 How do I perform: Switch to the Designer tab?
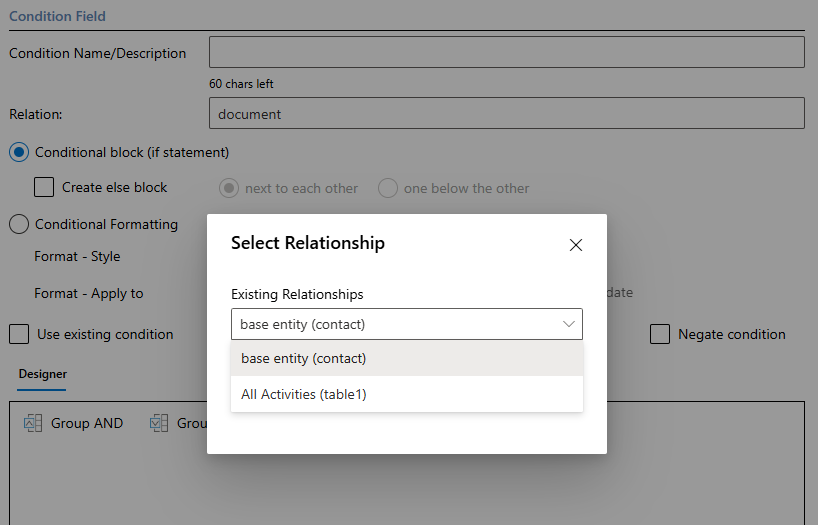(x=43, y=374)
